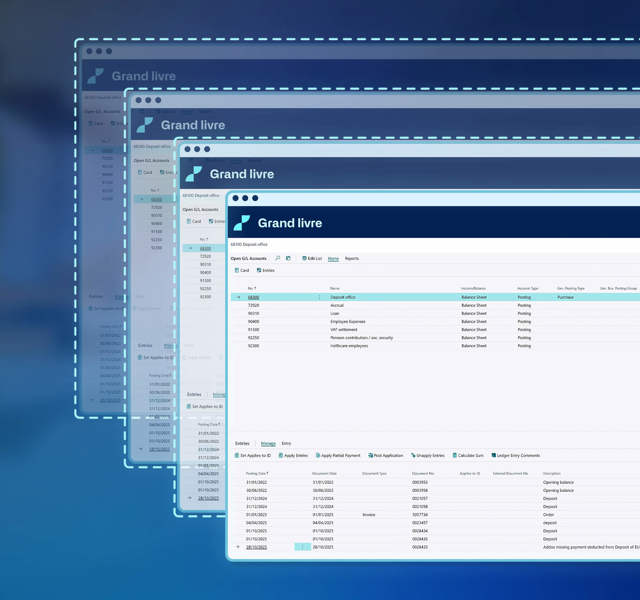Select the Home tab
640x600 pixels.
coord(333,259)
